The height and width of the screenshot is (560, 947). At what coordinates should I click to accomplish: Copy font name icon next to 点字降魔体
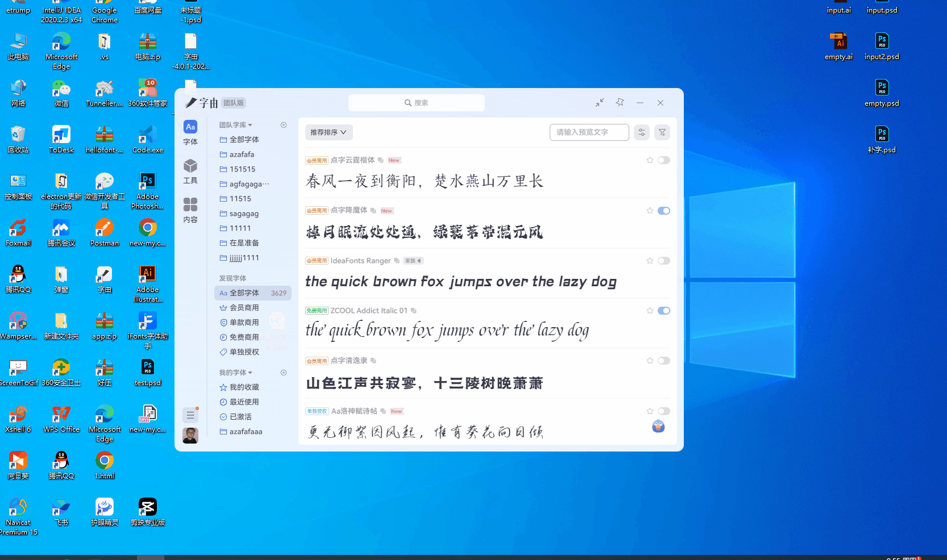point(373,211)
